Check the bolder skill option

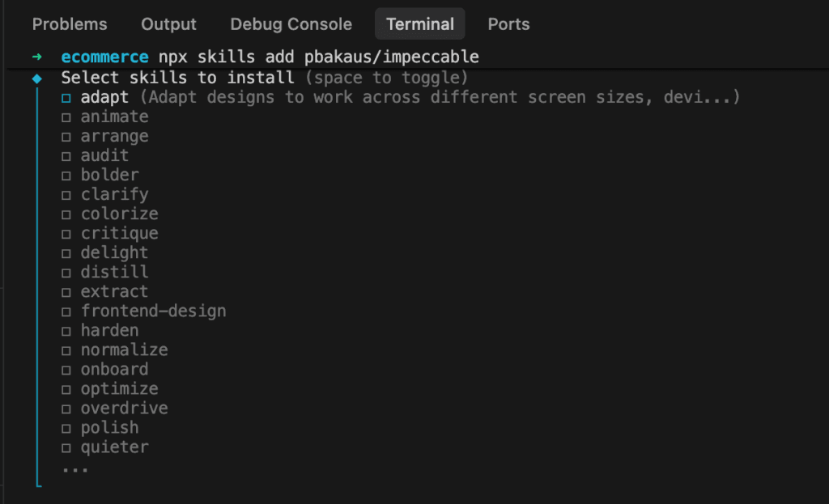(x=66, y=176)
